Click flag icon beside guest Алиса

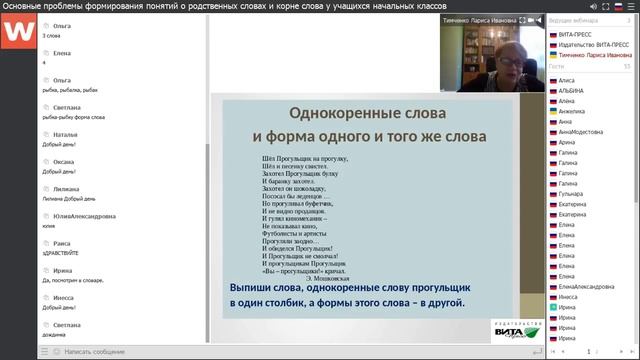553,81
